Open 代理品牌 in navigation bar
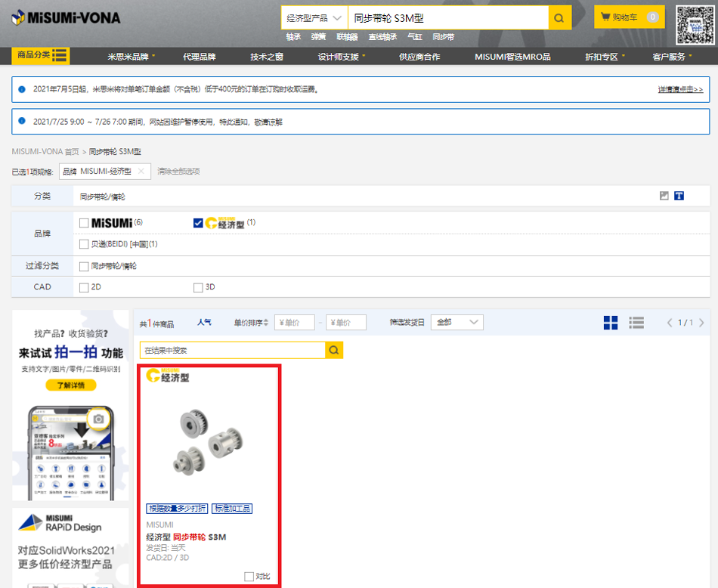Screen dimensions: 718x588 200,57
